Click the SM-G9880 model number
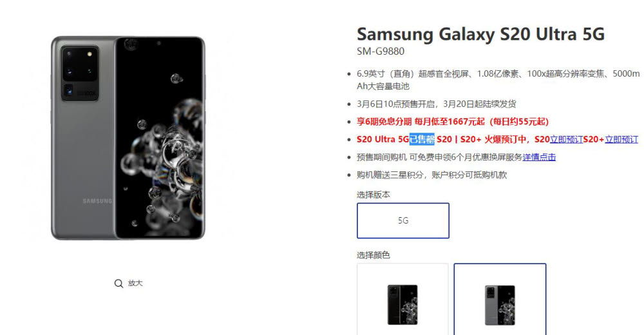The width and height of the screenshot is (644, 335). [x=381, y=52]
